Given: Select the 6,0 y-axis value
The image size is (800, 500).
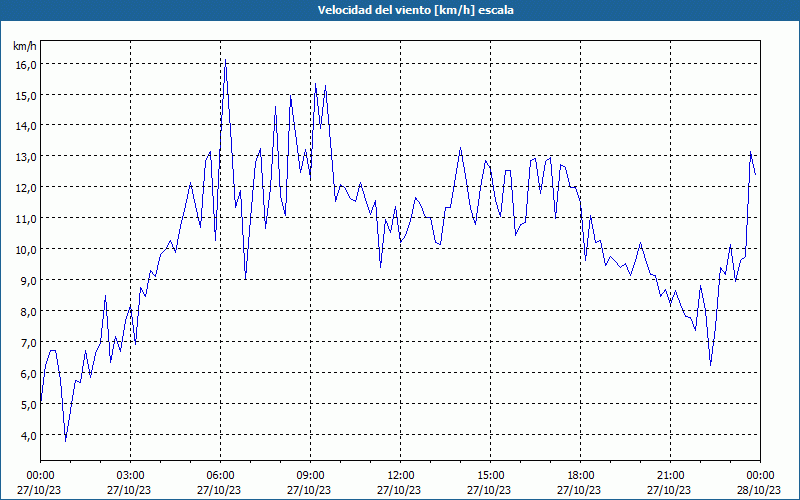Looking at the screenshot, I should click(x=29, y=374).
